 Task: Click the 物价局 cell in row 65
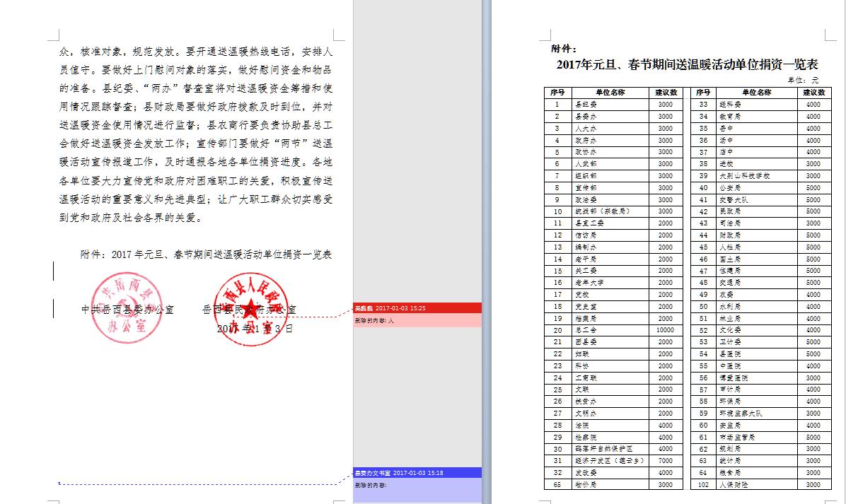click(610, 485)
